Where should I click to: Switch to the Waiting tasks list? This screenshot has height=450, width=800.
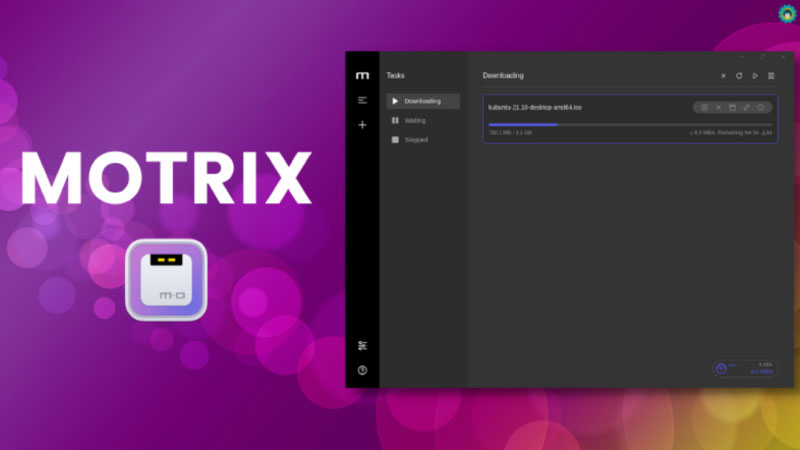click(x=415, y=120)
